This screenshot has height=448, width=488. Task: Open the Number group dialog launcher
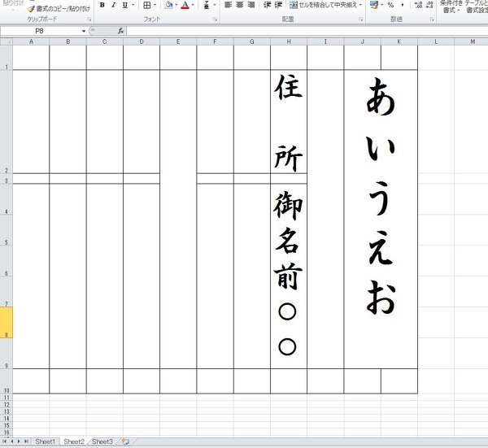(x=432, y=20)
